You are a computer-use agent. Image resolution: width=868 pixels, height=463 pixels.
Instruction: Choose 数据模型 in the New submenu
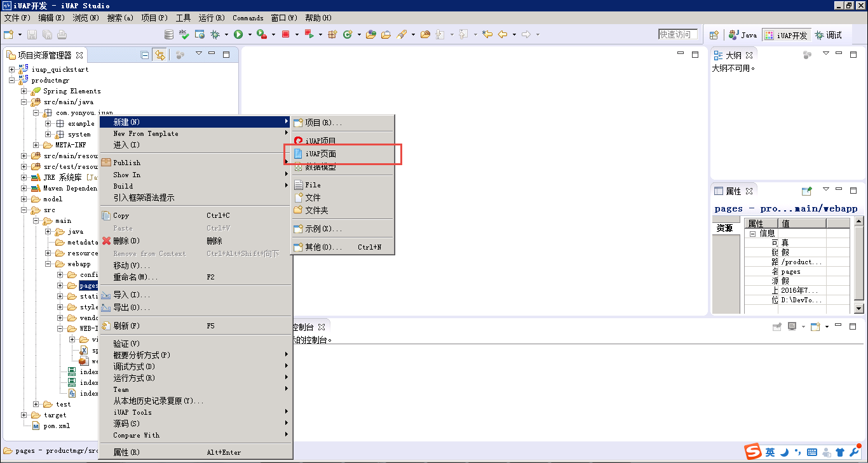320,167
